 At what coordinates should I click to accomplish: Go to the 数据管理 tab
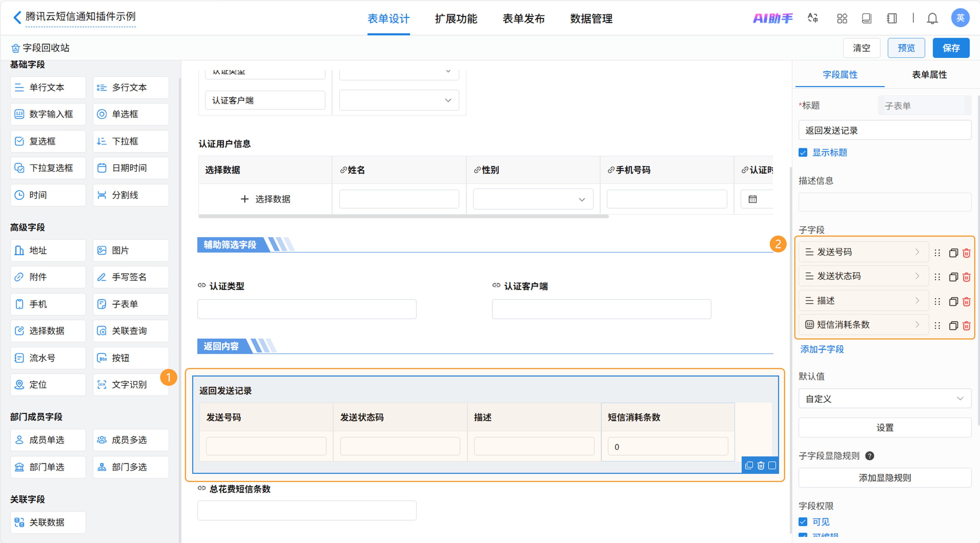[591, 18]
